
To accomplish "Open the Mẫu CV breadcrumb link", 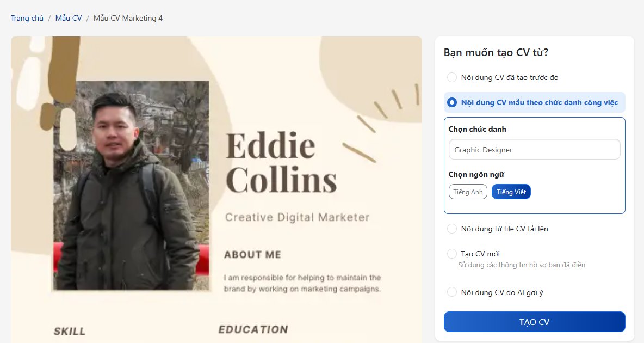I will click(69, 19).
